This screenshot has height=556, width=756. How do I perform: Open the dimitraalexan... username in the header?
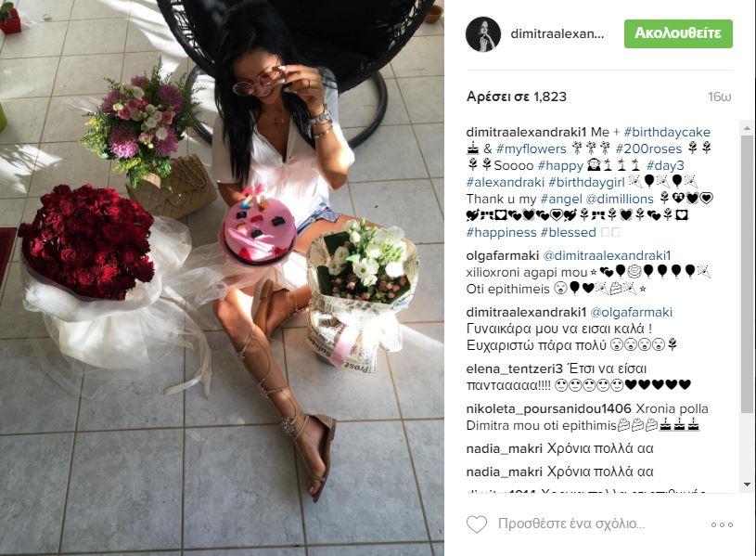(x=557, y=33)
